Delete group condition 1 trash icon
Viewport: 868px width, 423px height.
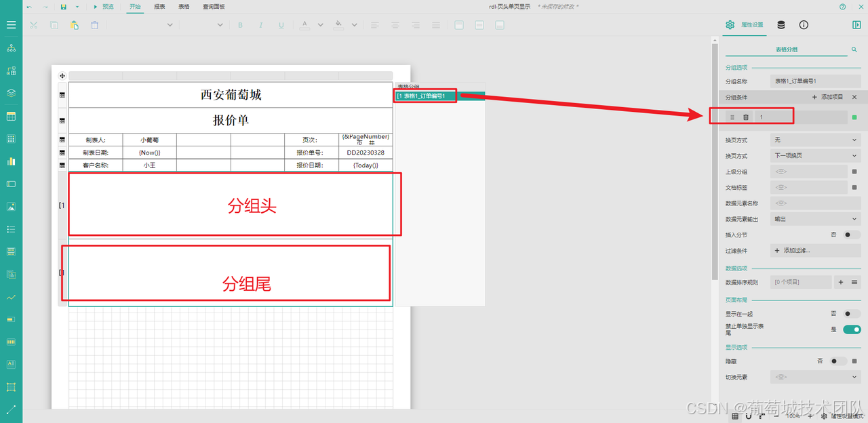tap(746, 117)
